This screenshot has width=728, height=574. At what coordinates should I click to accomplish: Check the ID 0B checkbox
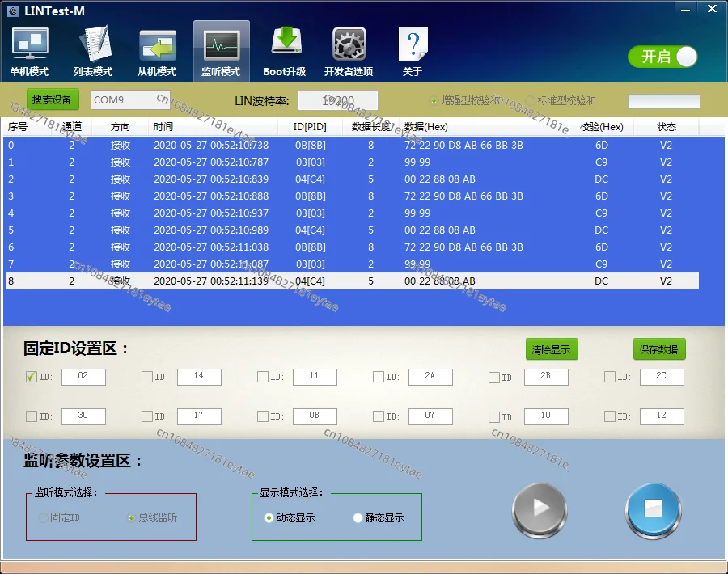coord(263,416)
